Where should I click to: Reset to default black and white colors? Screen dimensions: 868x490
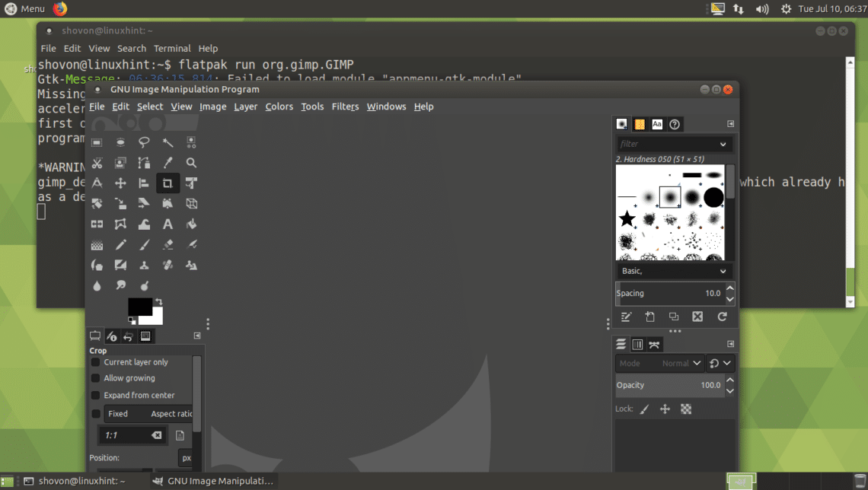pos(132,320)
